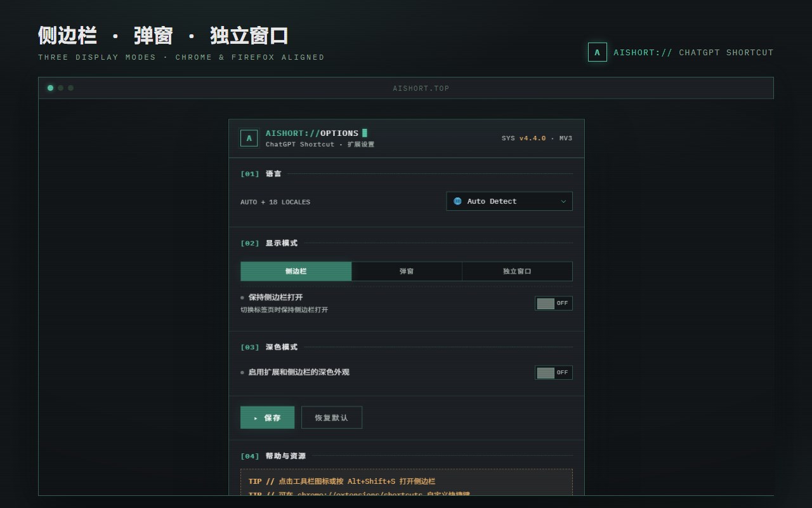Click the A logo beside AISHORT:// CHATGPT SHORTCUT
The height and width of the screenshot is (508, 812).
[598, 53]
